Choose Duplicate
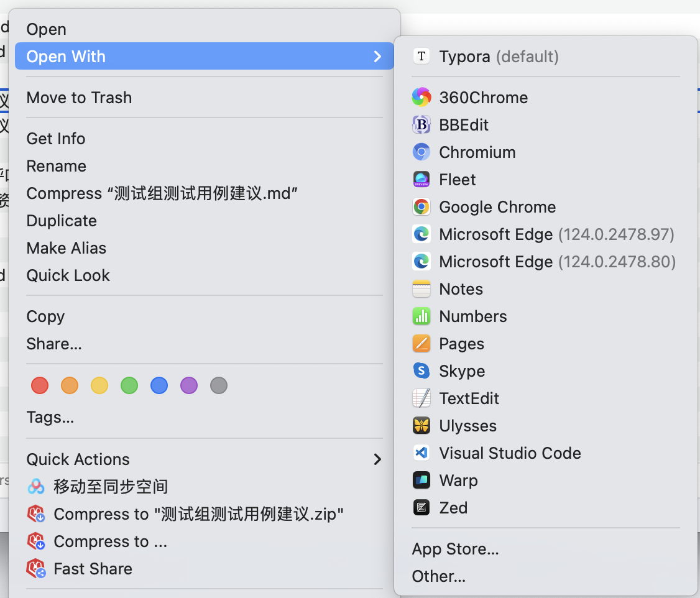The height and width of the screenshot is (598, 700). [x=205, y=221]
